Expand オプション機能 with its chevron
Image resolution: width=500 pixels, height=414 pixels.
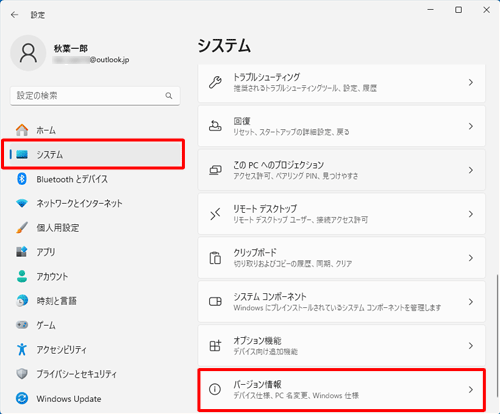pos(471,346)
